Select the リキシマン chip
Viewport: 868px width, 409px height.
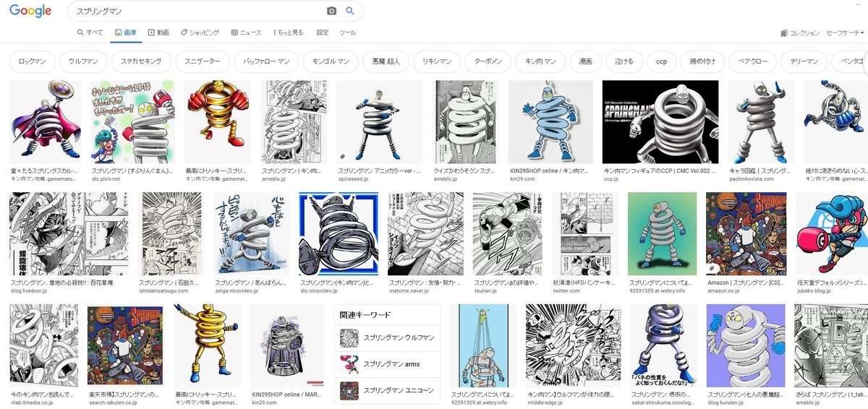point(437,61)
